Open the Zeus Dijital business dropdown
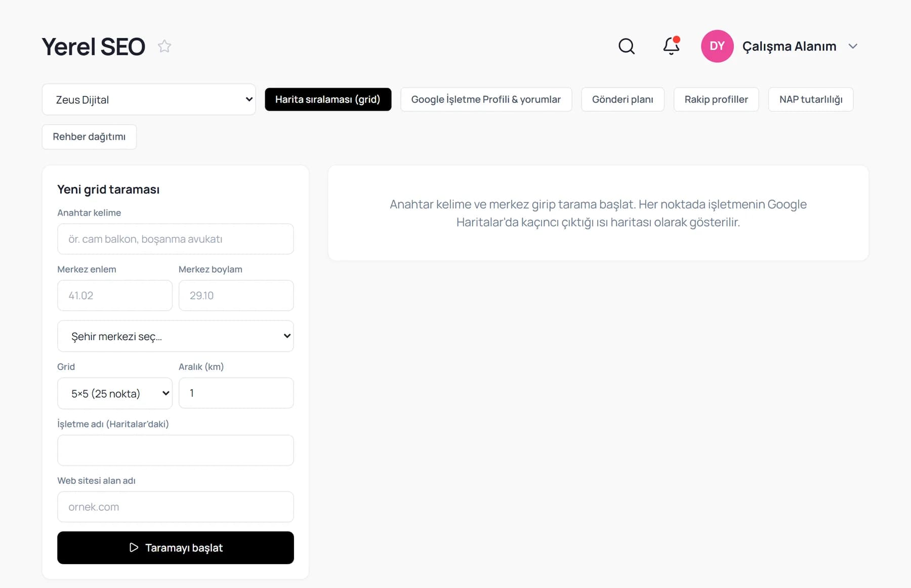 [x=149, y=99]
